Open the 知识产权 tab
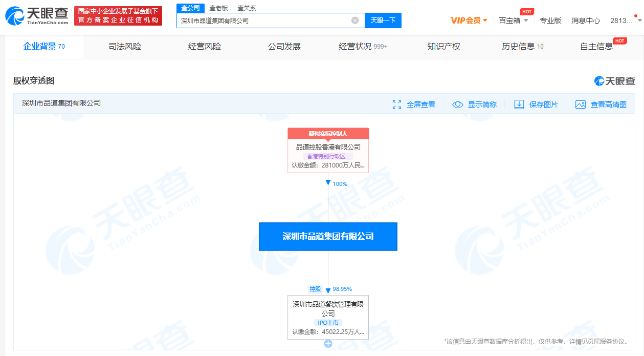 443,47
